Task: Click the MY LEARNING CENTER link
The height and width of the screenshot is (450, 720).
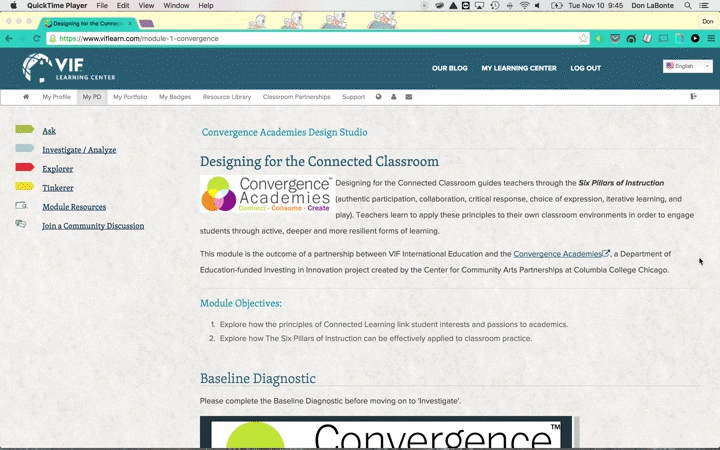Action: [x=518, y=68]
